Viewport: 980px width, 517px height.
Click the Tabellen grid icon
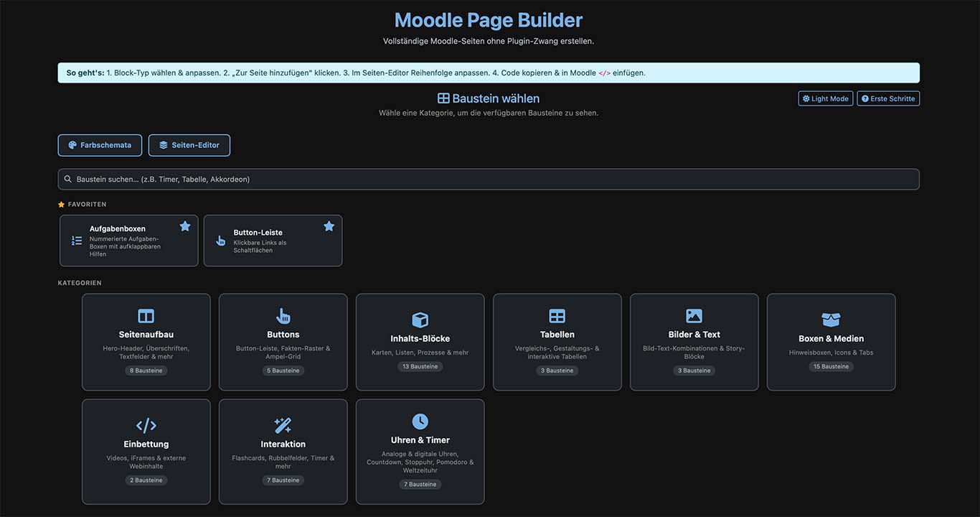pos(557,316)
